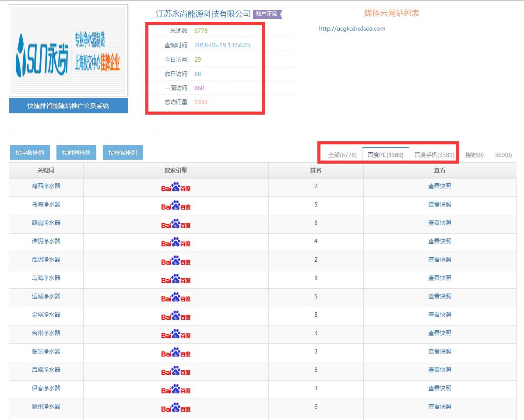Click the Baidu logo in 运城净水器 row
The image size is (524, 420).
176,297
